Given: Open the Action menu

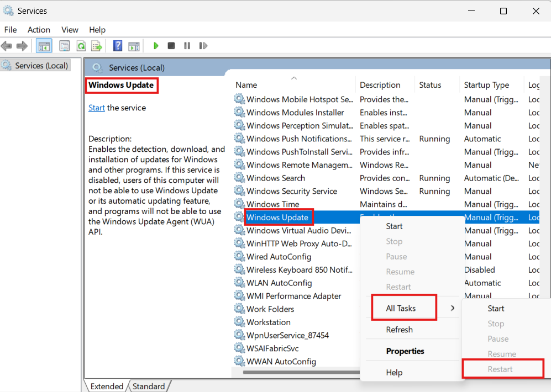Looking at the screenshot, I should (39, 30).
